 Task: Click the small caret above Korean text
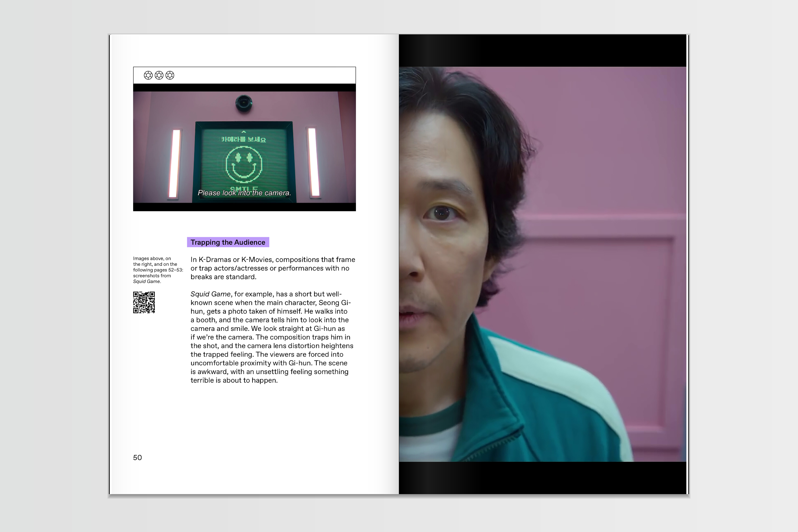(244, 132)
